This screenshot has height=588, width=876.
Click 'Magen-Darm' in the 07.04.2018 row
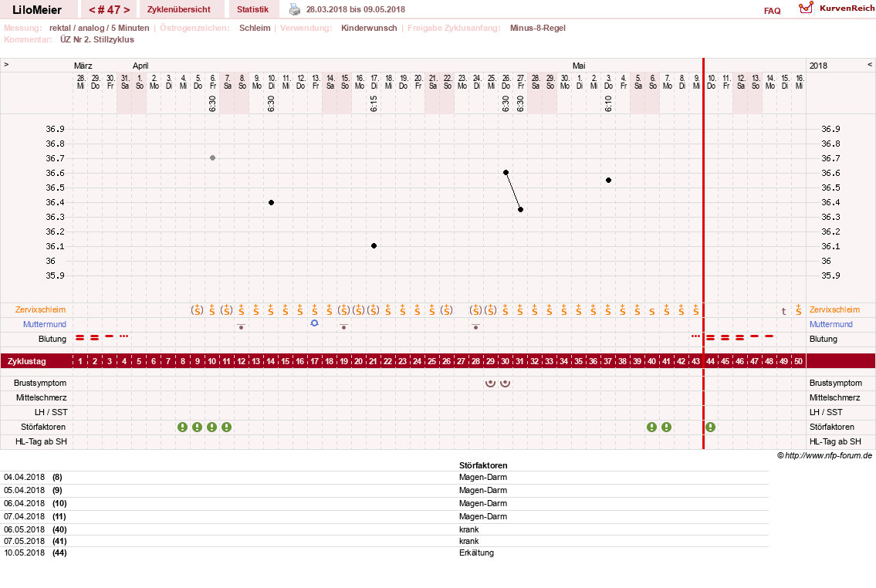coord(482,516)
